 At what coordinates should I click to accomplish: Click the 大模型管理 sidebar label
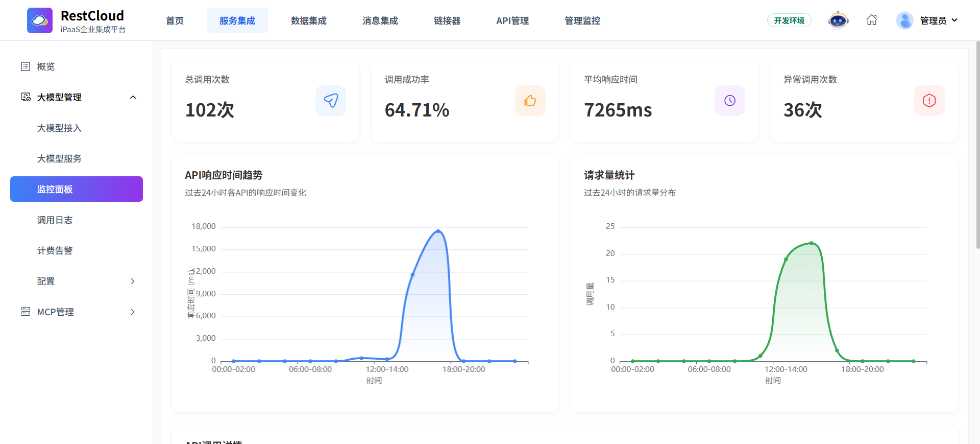59,97
